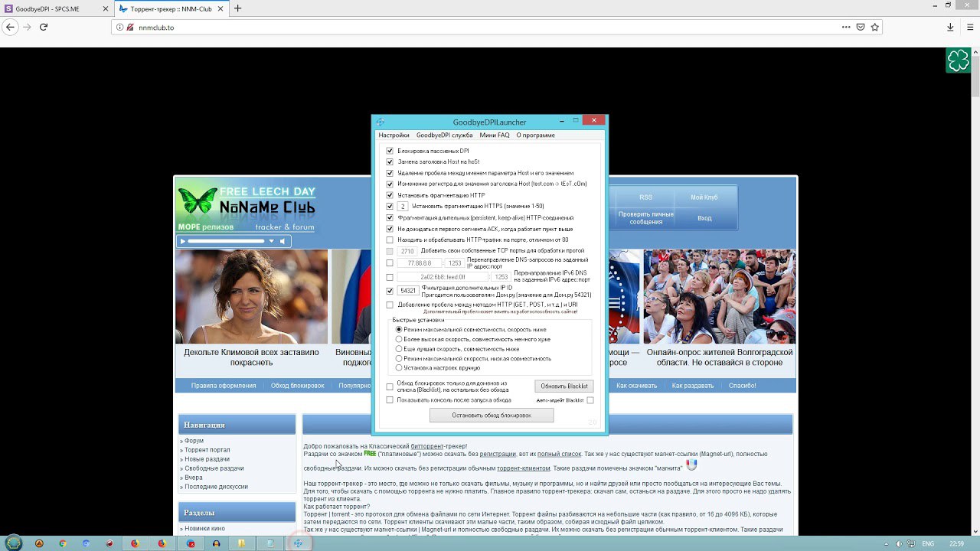This screenshot has width=980, height=551.
Task: Enable 'Находить и обрабатывать HTTP-трафик' checkbox
Action: (x=390, y=240)
